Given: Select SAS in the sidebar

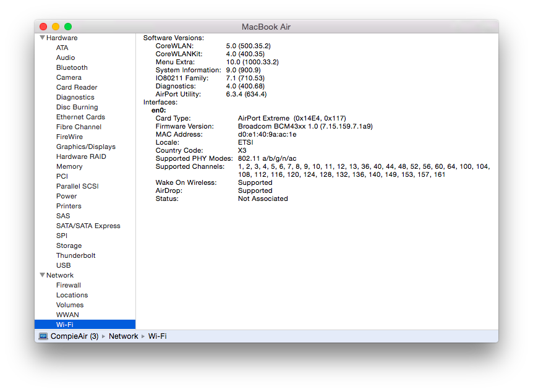Looking at the screenshot, I should point(63,216).
